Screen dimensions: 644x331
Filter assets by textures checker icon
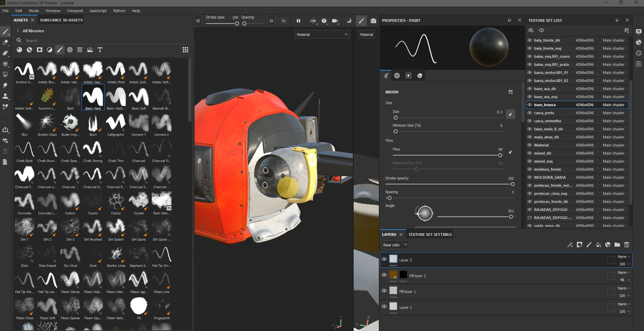point(70,50)
